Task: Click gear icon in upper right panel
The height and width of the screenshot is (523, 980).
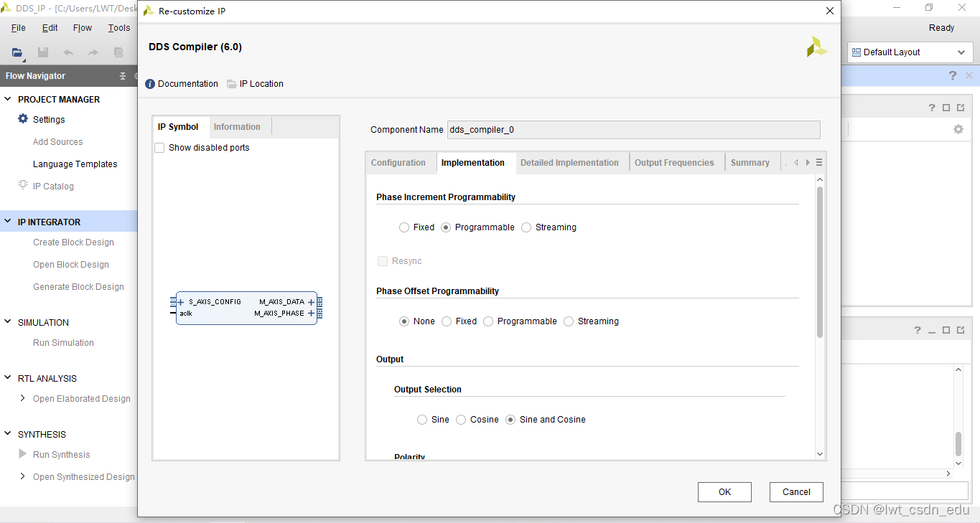Action: [958, 129]
